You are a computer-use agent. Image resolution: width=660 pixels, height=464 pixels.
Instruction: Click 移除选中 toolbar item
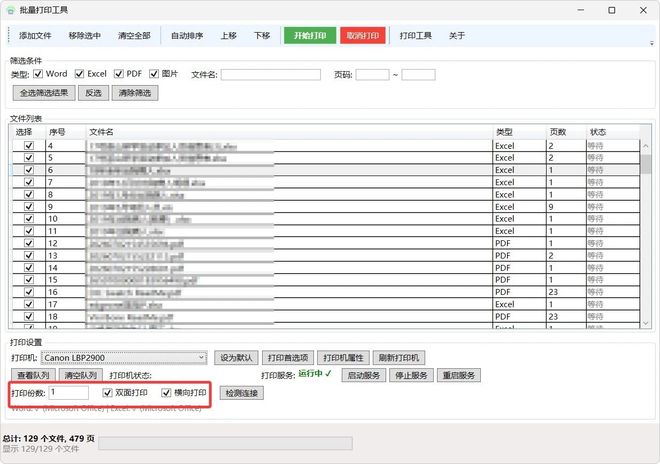85,36
